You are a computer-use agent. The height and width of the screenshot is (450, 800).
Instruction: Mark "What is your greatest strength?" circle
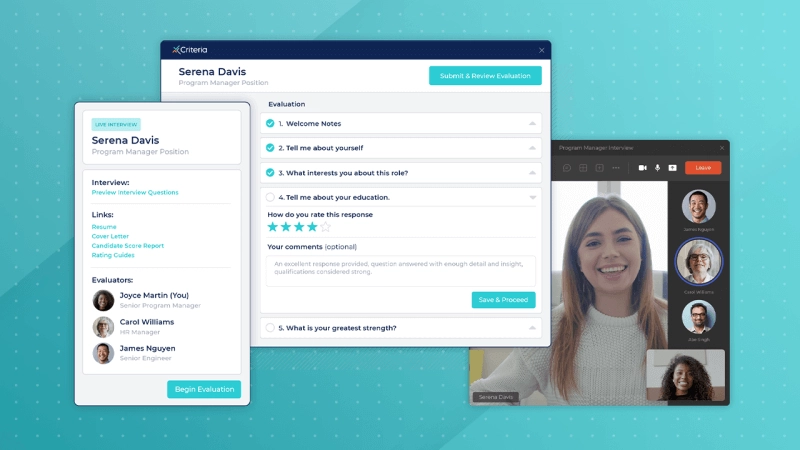click(x=270, y=328)
